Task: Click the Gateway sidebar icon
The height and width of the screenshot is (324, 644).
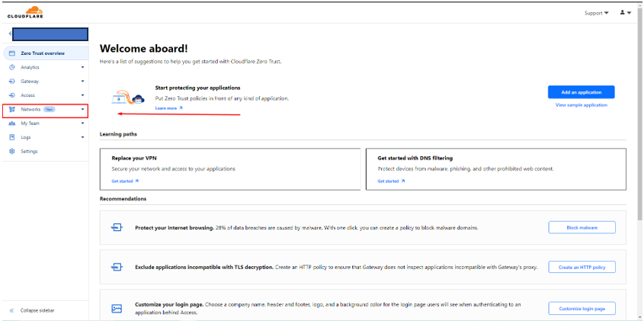Action: pyautogui.click(x=12, y=82)
